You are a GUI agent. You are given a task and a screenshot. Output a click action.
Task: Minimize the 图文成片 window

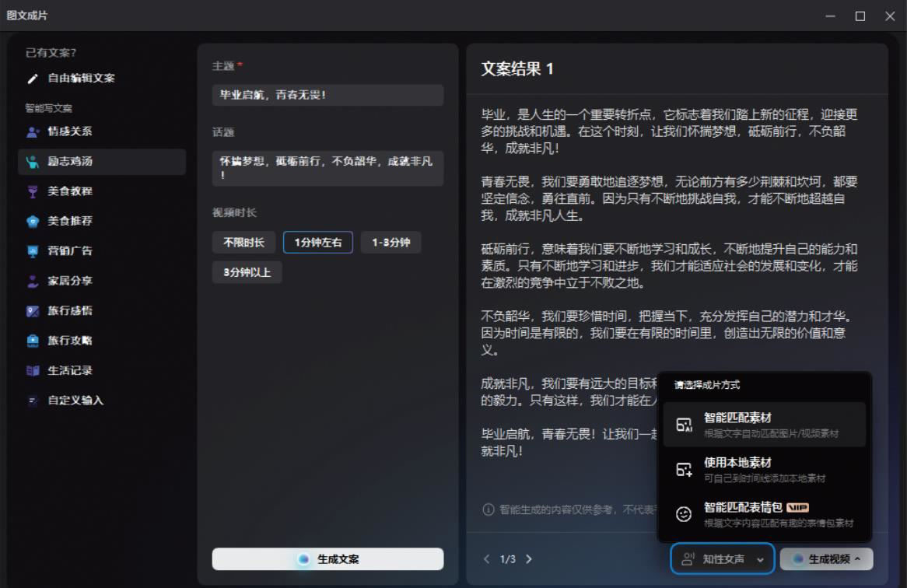[831, 16]
